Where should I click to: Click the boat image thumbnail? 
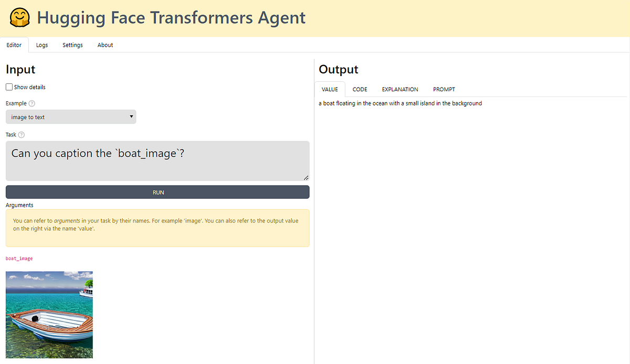(49, 314)
